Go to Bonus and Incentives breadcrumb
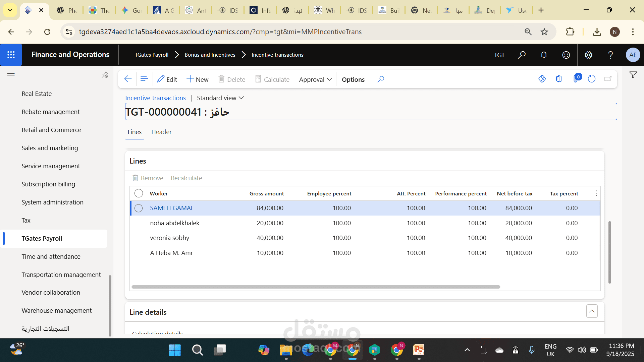The width and height of the screenshot is (644, 362). [210, 55]
